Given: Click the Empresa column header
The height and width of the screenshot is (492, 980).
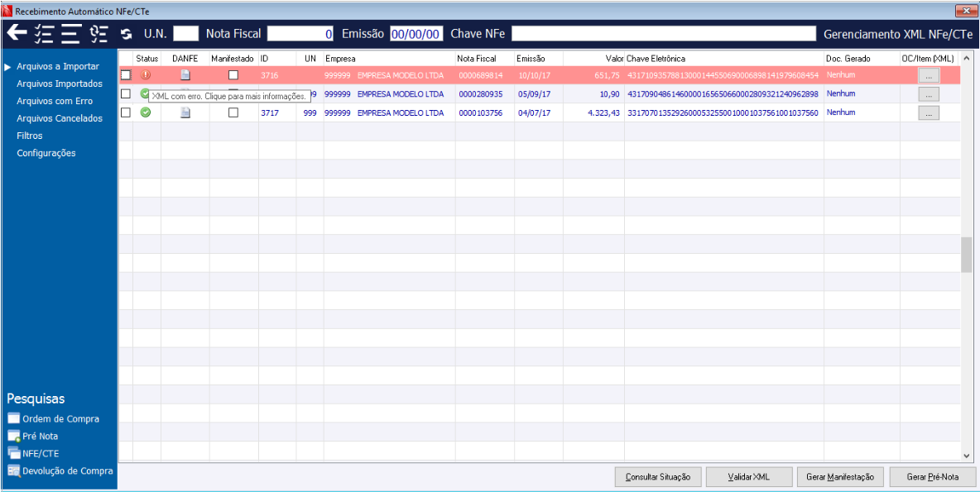Looking at the screenshot, I should [x=389, y=58].
